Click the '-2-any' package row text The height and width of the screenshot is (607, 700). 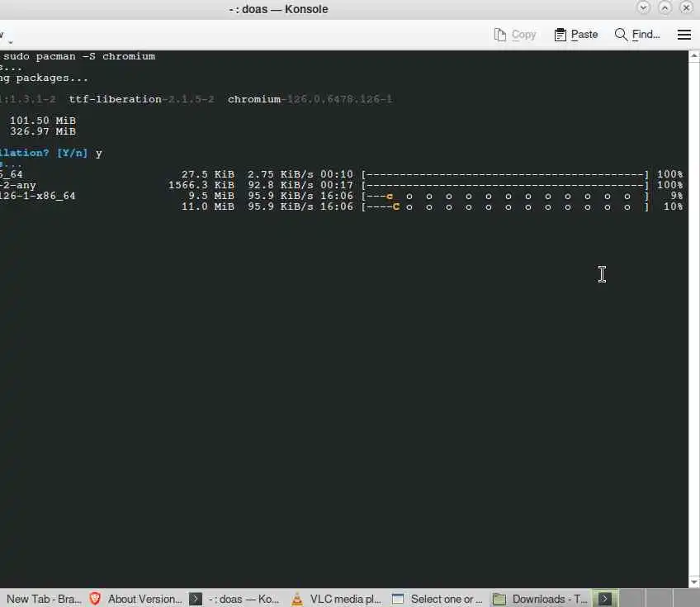(x=18, y=185)
